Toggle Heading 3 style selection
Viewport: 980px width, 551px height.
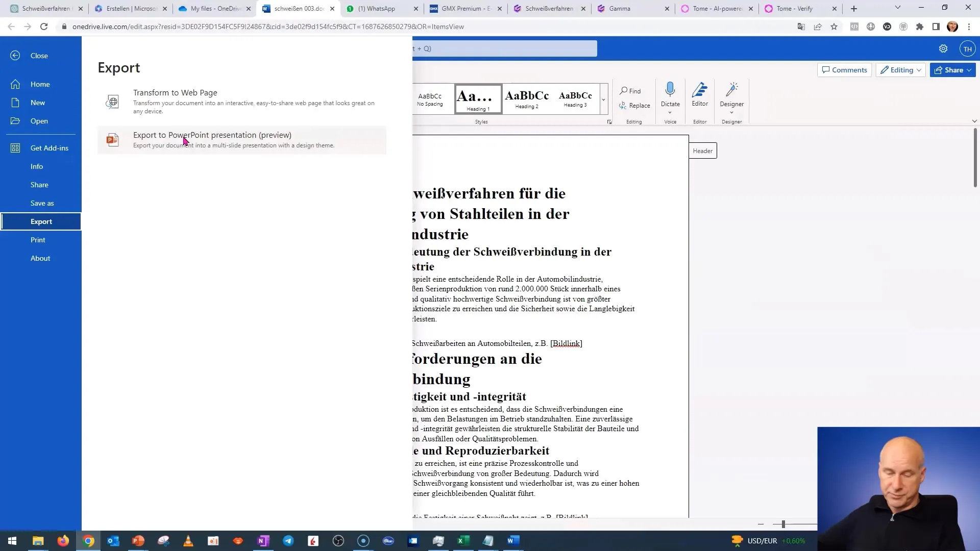[575, 98]
